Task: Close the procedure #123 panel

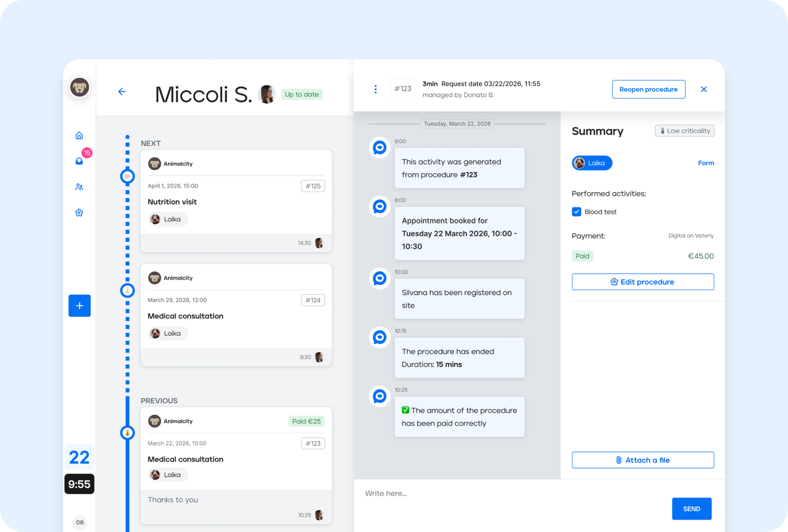Action: point(704,89)
